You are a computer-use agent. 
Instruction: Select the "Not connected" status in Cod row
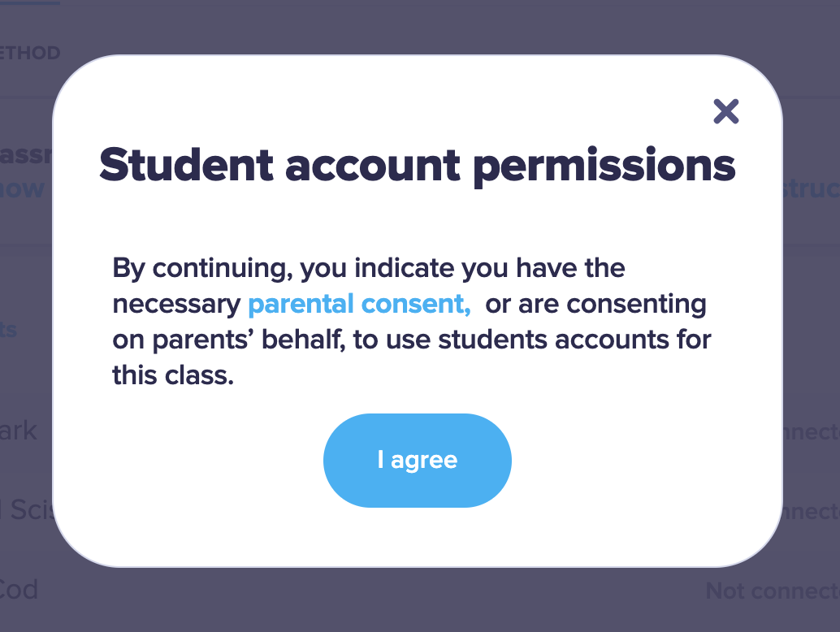772,591
